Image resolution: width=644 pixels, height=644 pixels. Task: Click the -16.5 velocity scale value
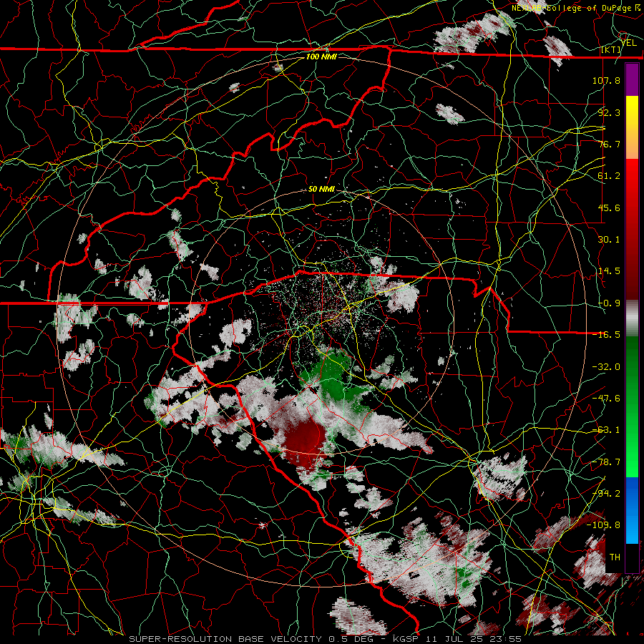[606, 335]
